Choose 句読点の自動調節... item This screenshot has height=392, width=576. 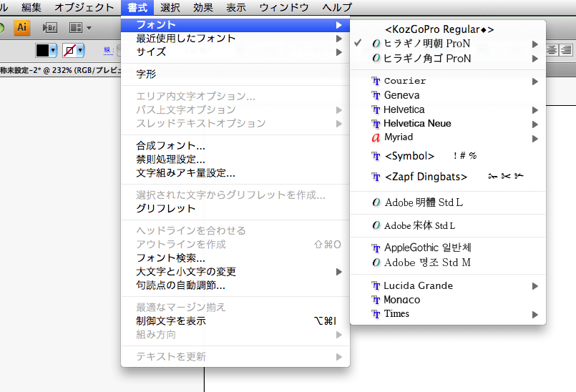235,285
